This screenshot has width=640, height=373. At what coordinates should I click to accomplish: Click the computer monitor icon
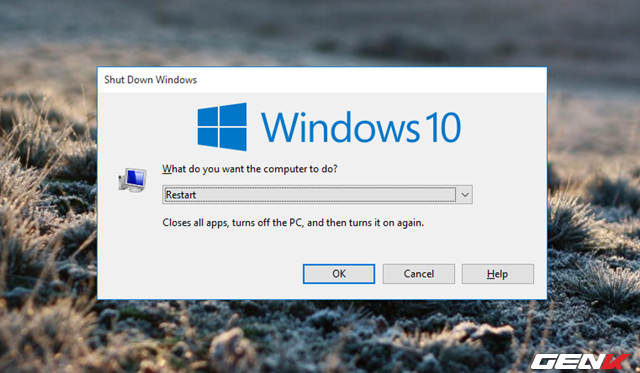point(132,180)
